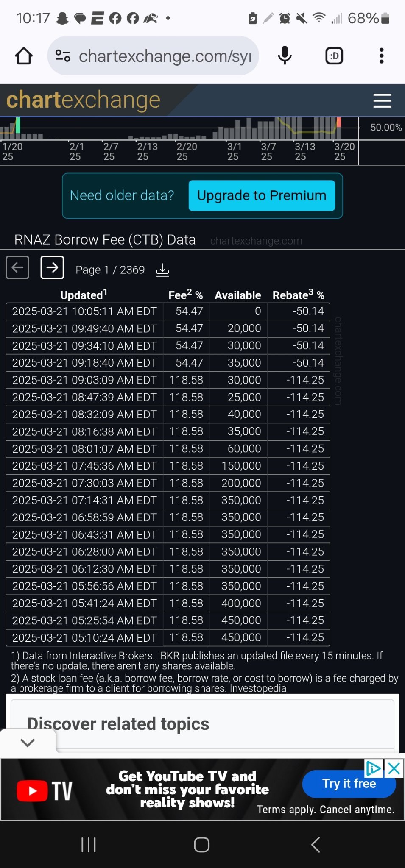This screenshot has width=405, height=868.
Task: Tap the battery status icon
Action: tap(385, 18)
